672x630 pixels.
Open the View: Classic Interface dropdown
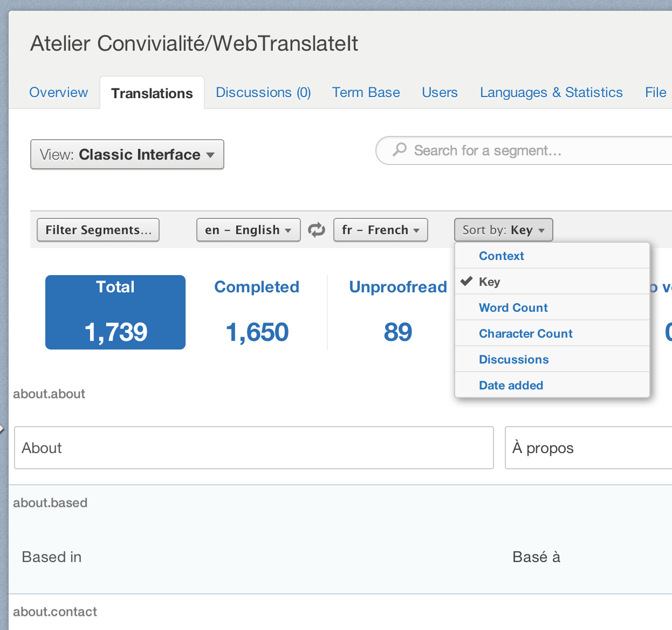tap(127, 154)
